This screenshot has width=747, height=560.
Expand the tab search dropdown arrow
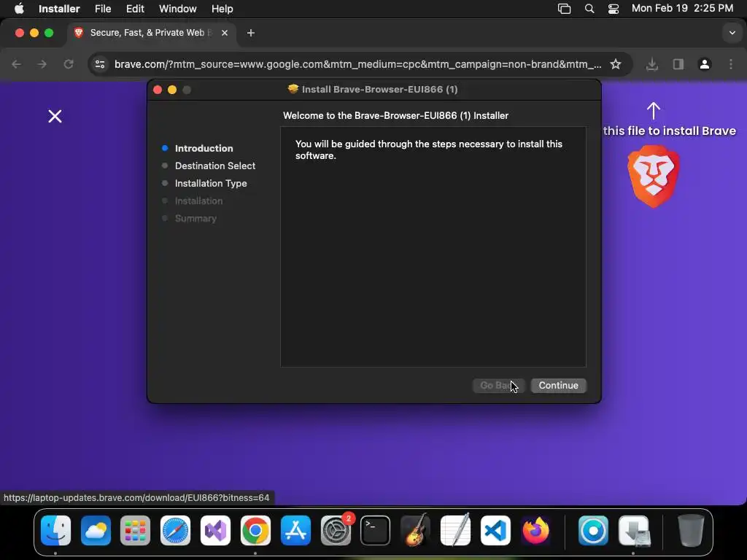(x=732, y=33)
